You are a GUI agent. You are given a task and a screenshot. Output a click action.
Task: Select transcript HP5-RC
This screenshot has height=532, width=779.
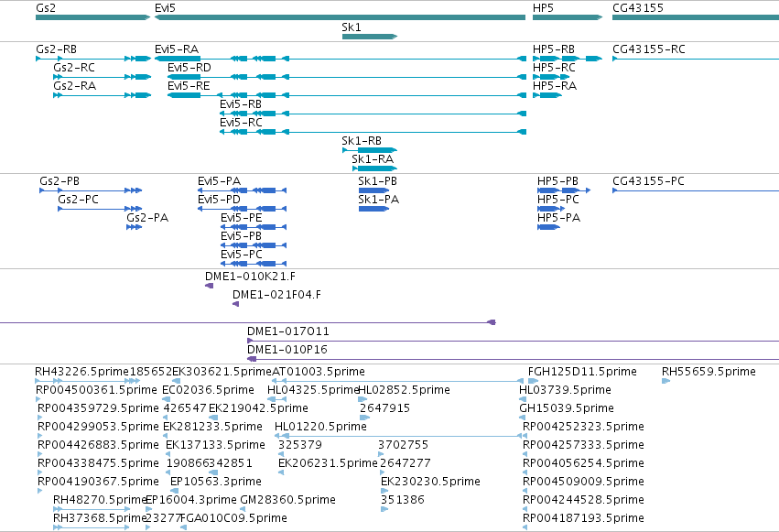point(551,77)
